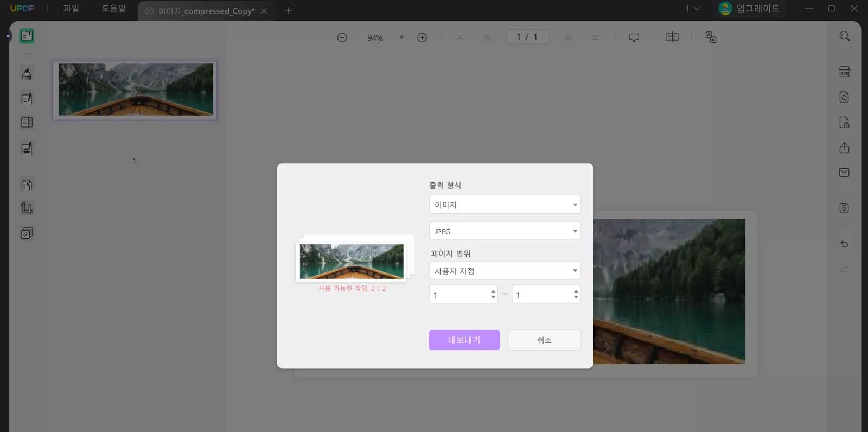
Task: Open the 도움말 menu
Action: pyautogui.click(x=114, y=9)
